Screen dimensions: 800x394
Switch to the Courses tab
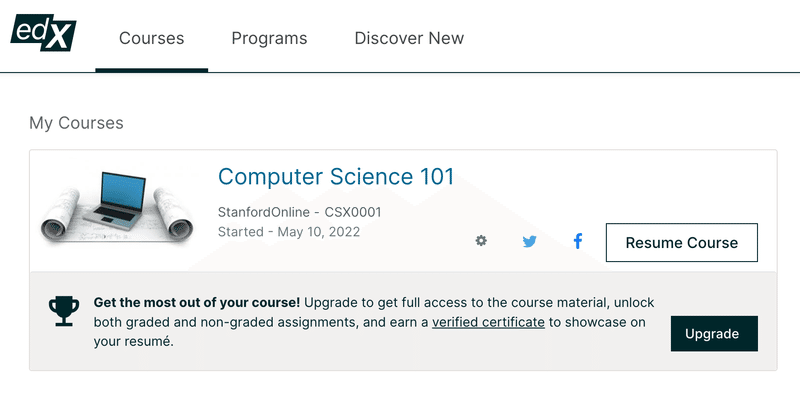pos(152,38)
